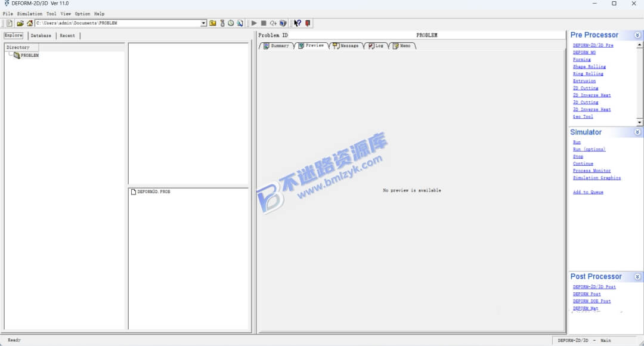Open the working directory path dropdown
The image size is (644, 346).
(204, 23)
